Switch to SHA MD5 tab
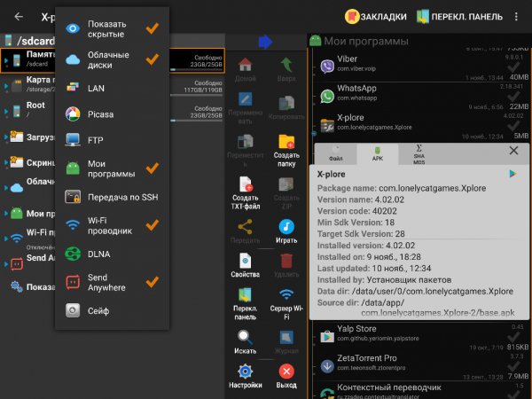The image size is (532, 399). coord(419,153)
